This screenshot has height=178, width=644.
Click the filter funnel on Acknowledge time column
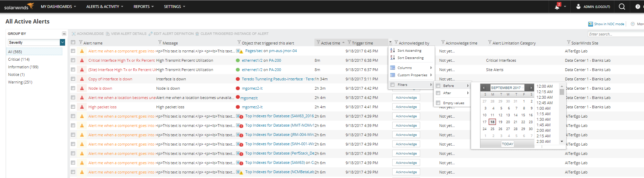click(x=443, y=42)
